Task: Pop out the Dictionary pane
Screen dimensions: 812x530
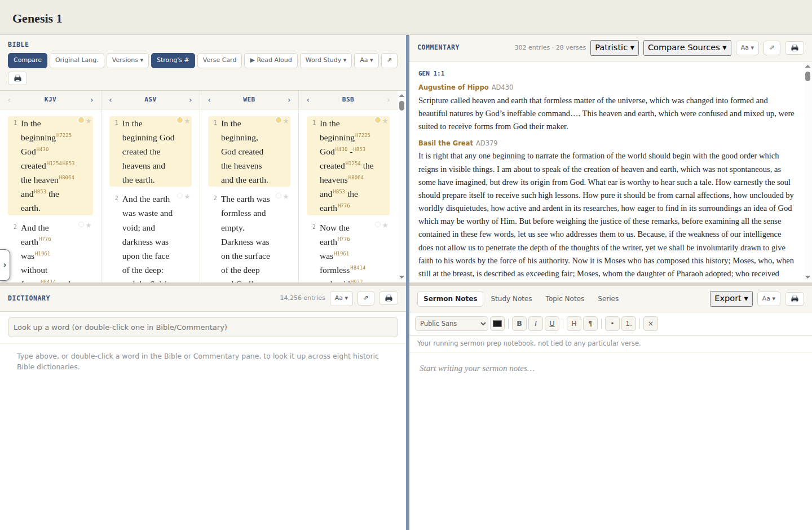Action: pos(366,298)
